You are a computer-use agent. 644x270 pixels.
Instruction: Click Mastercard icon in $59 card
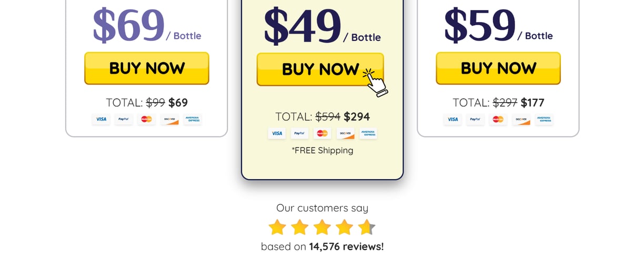click(498, 119)
